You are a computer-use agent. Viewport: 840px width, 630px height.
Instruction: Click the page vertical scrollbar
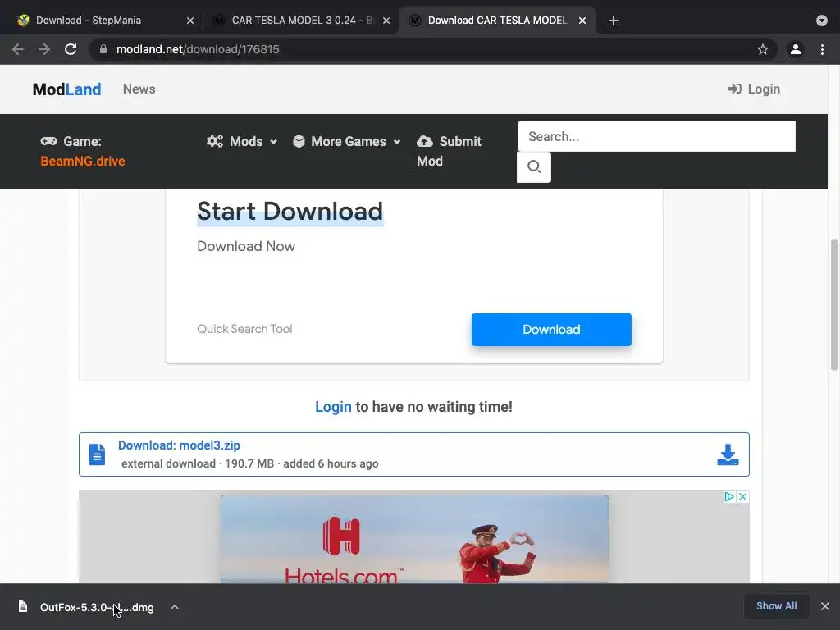pos(834,304)
